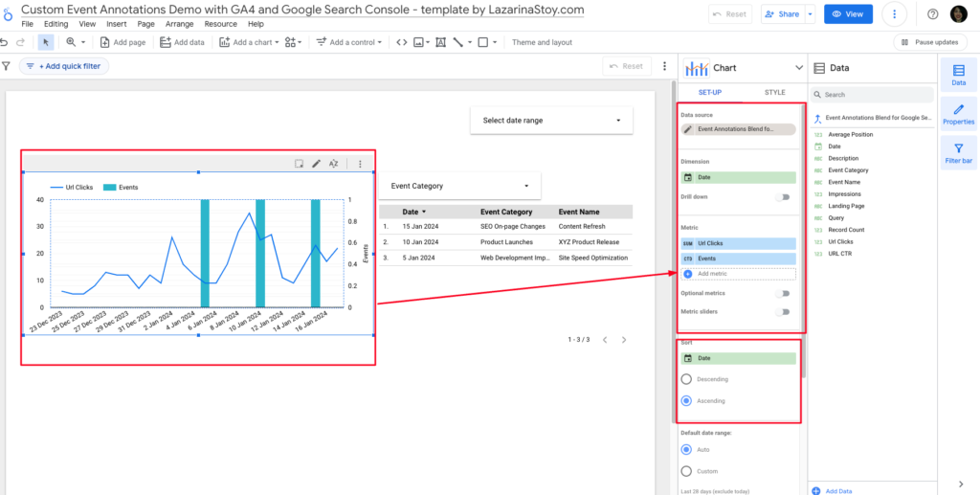Open community visualizations and components menu

[x=293, y=42]
